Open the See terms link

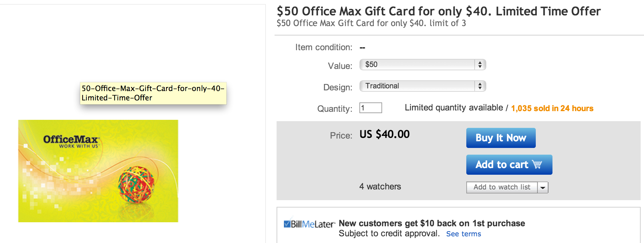click(x=464, y=234)
